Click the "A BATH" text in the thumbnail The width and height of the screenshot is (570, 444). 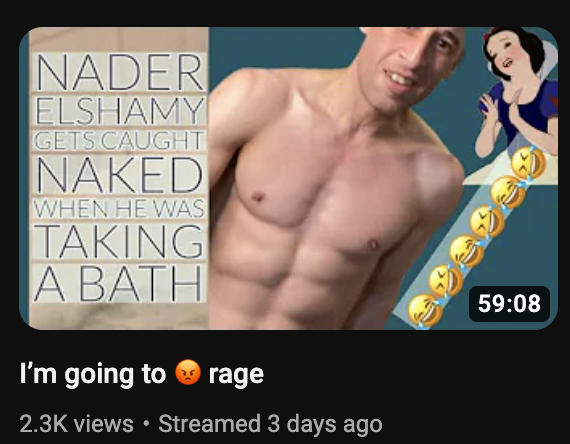(x=118, y=283)
